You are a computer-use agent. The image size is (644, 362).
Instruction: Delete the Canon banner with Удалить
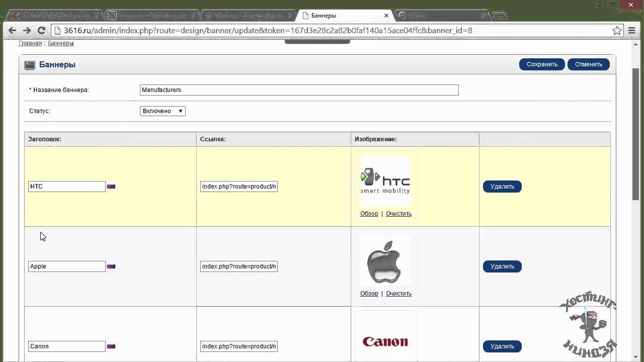point(502,346)
